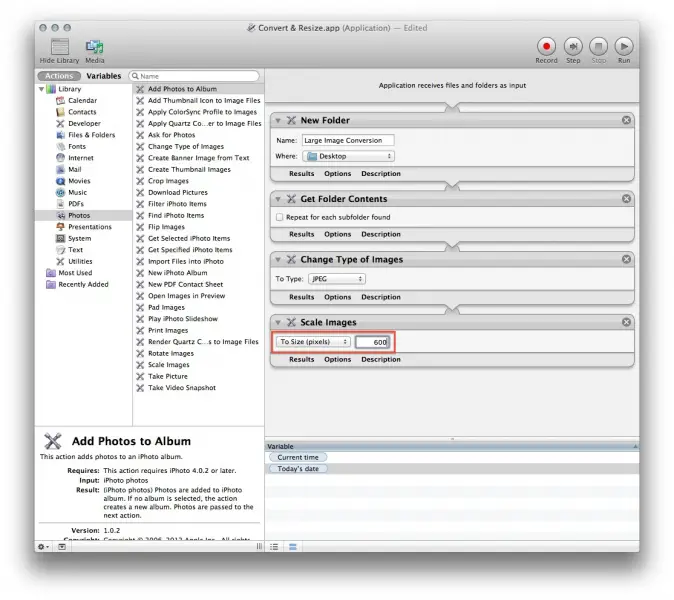Open the Media browser icon

click(94, 47)
